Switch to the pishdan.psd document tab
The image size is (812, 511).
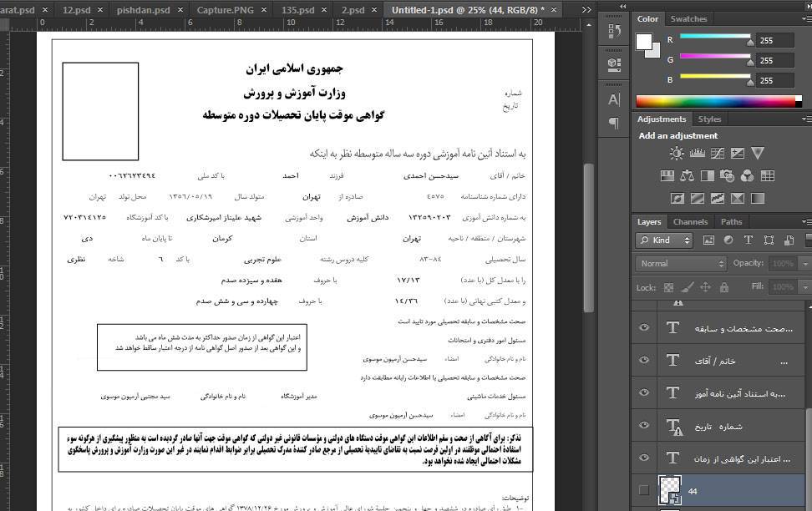pos(143,10)
